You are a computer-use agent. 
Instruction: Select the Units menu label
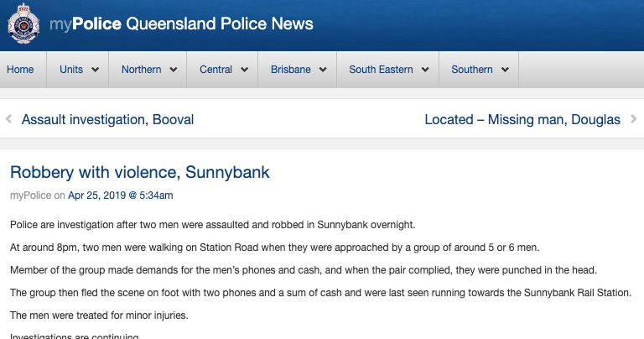tap(71, 70)
